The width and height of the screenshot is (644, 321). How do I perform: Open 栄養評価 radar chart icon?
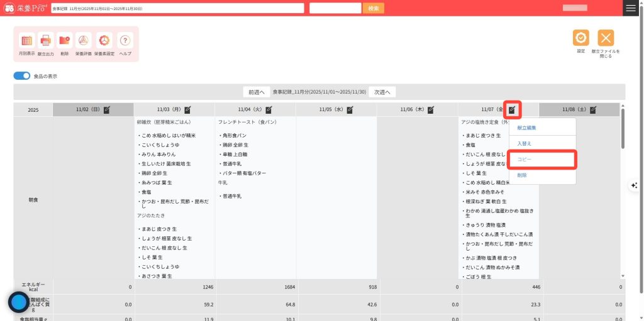coord(84,41)
